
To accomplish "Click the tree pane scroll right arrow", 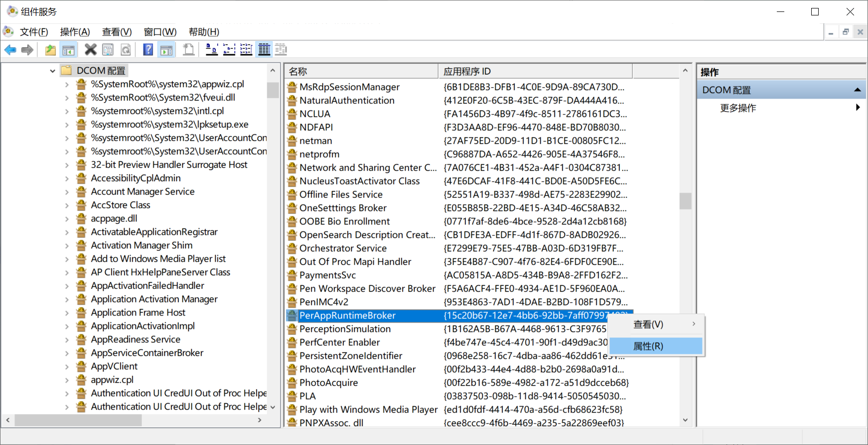I will (x=260, y=421).
